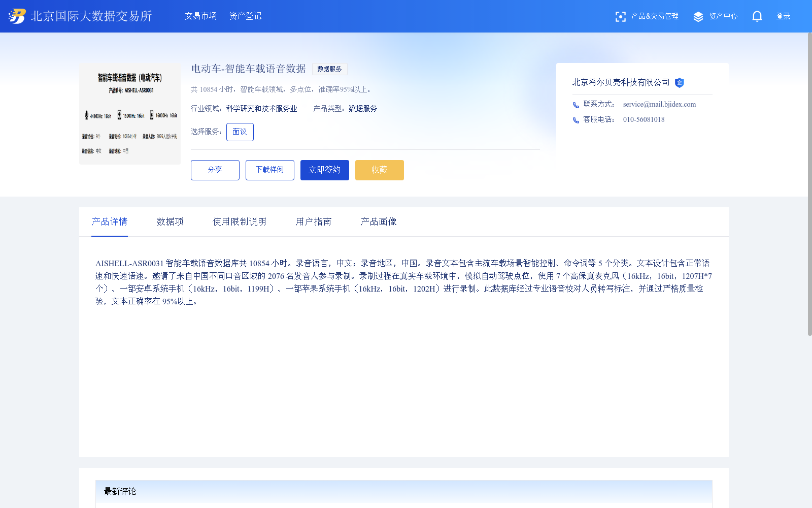Click the phone icon beside 客服电话

pyautogui.click(x=576, y=120)
